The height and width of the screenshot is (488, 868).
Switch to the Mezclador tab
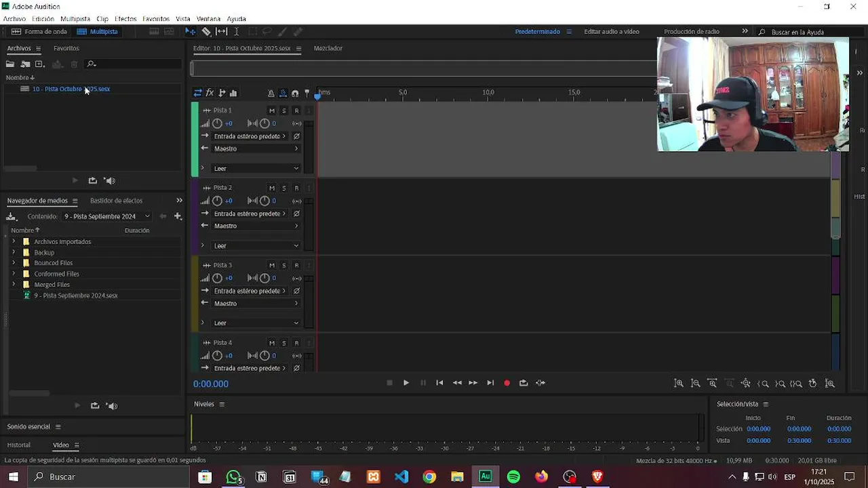coord(328,48)
